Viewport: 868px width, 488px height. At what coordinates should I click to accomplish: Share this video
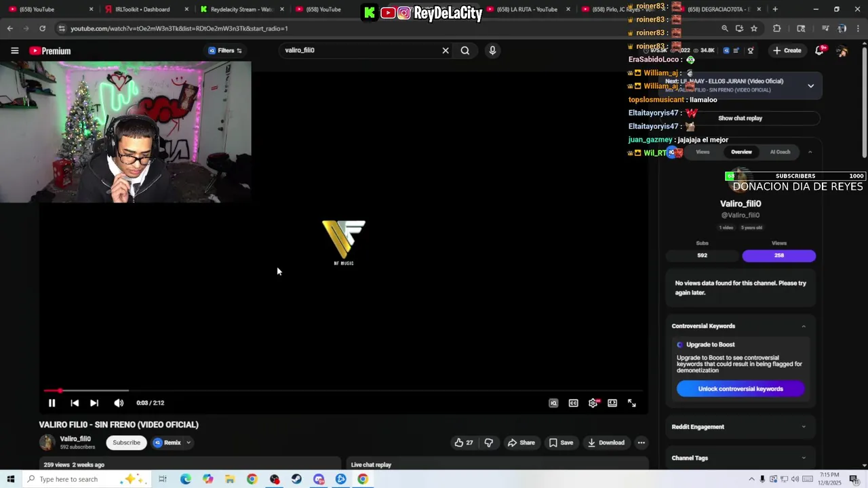tap(521, 443)
